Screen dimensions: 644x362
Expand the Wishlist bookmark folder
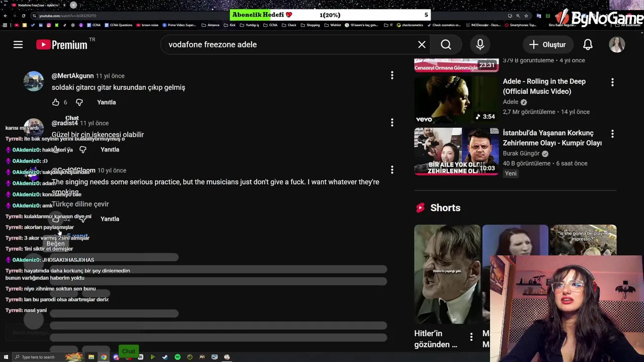tap(333, 25)
